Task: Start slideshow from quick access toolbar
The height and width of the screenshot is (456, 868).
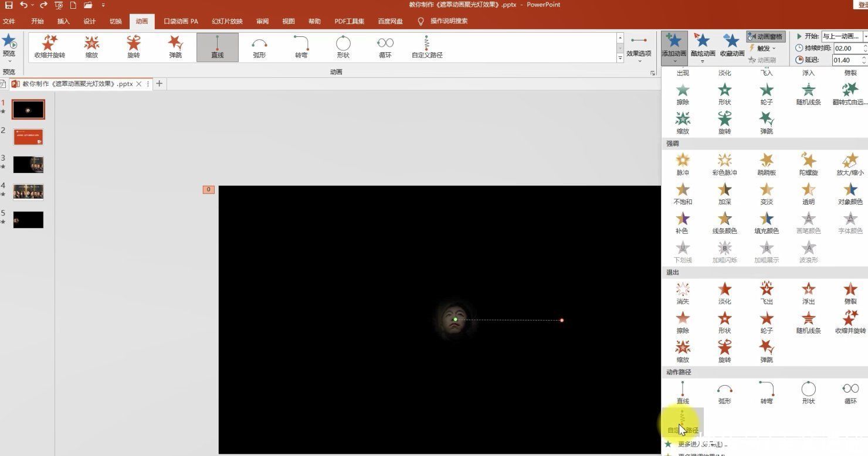Action: click(x=59, y=5)
